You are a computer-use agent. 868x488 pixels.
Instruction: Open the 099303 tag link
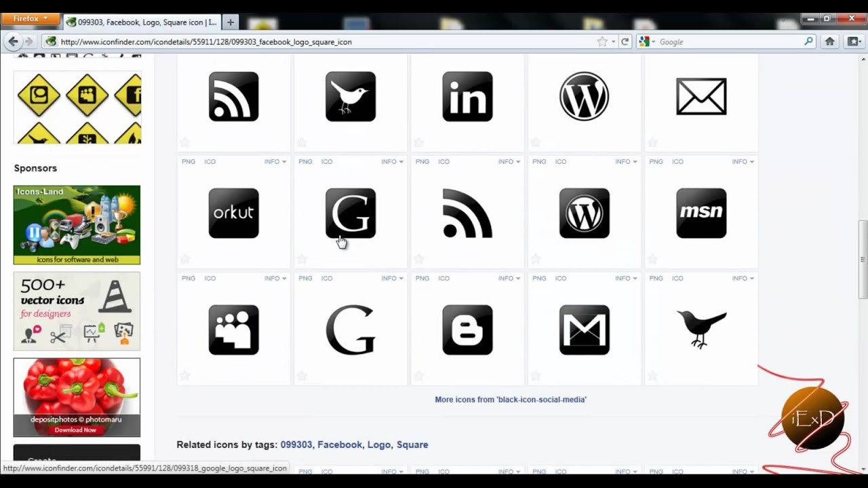tap(296, 445)
